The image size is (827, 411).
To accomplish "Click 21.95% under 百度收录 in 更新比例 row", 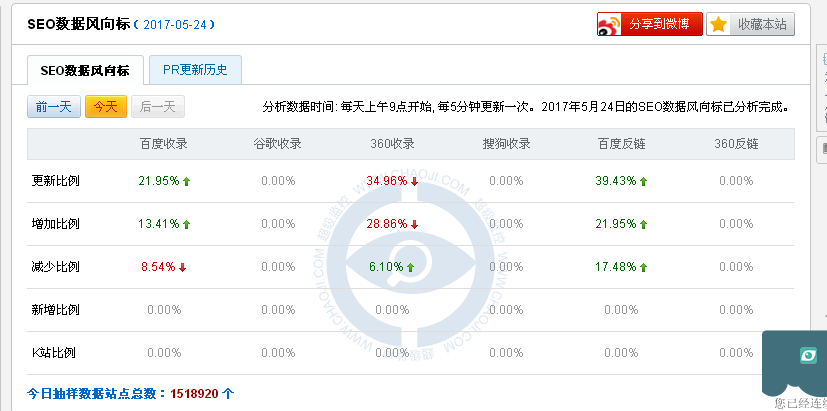I will (159, 181).
